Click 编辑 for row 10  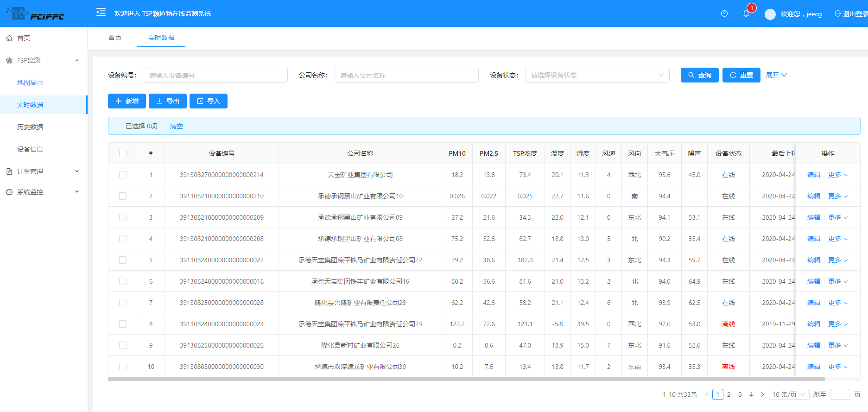(x=814, y=367)
